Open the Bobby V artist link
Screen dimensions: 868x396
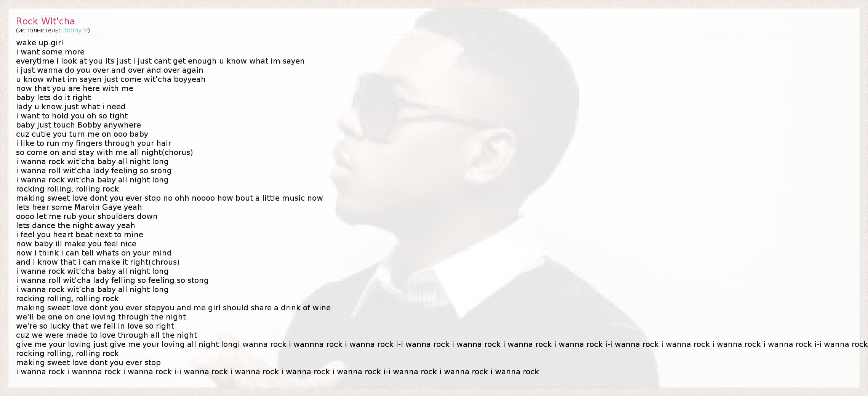coord(75,30)
